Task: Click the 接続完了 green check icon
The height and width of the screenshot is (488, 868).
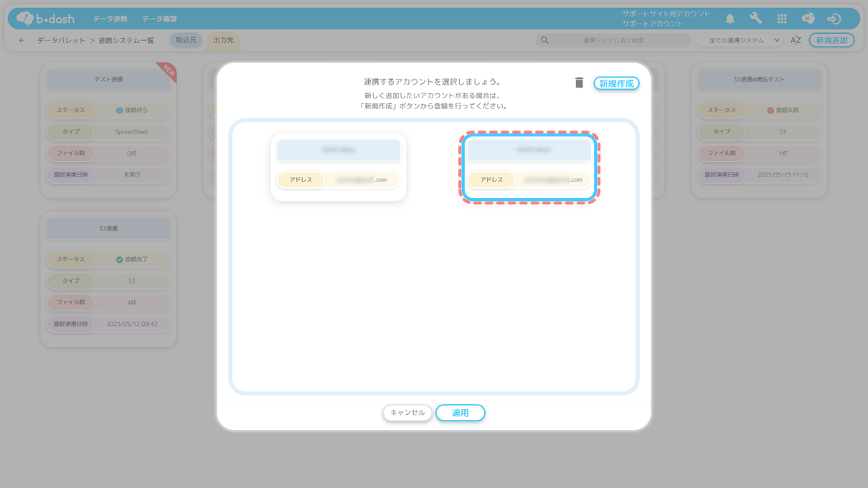Action: click(x=120, y=260)
